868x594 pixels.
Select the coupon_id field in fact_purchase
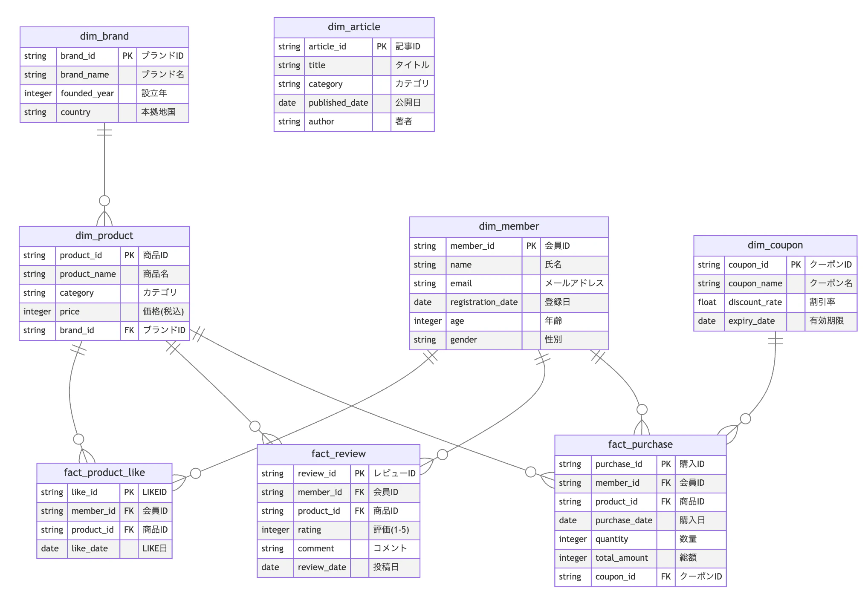[624, 577]
